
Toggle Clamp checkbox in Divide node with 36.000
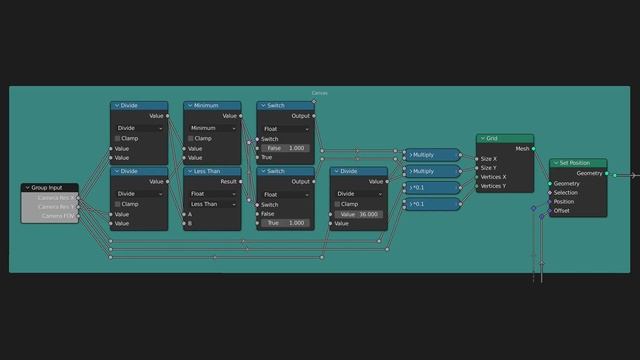pos(337,204)
